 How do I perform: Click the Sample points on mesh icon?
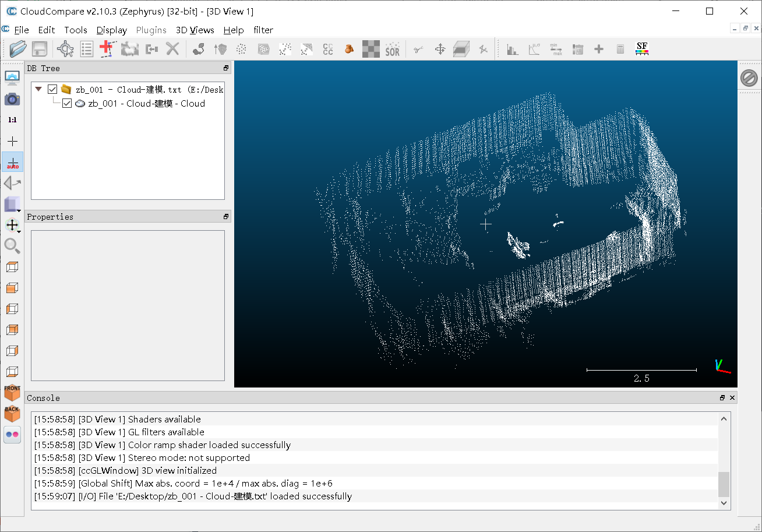(x=263, y=50)
